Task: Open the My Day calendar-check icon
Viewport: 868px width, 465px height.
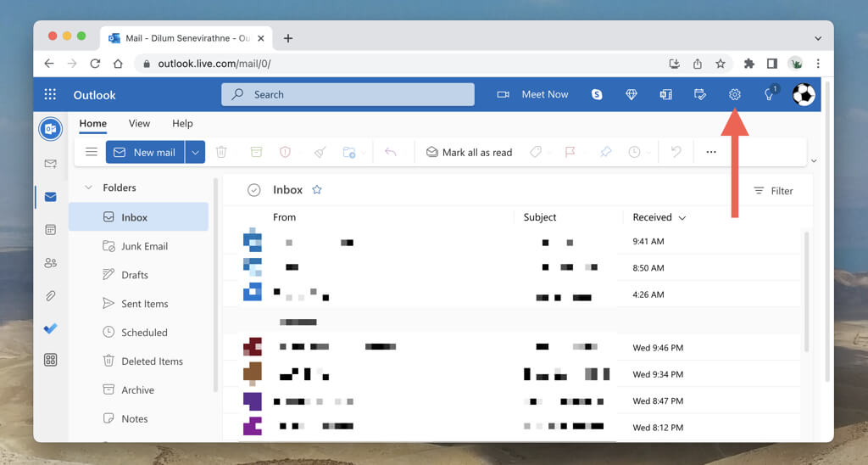Action: pos(699,94)
